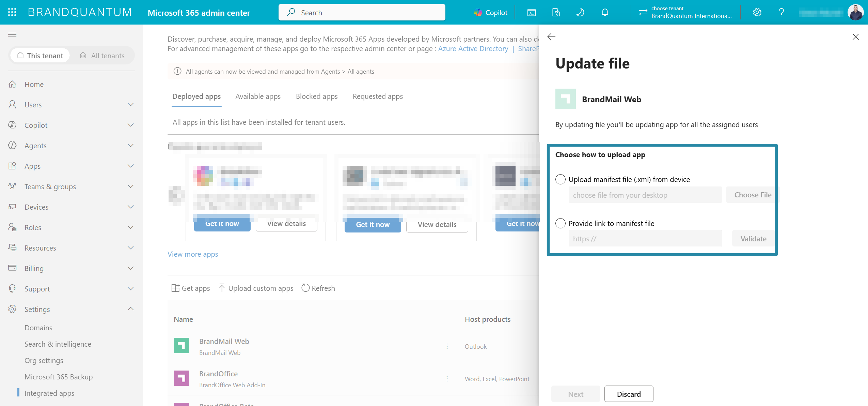Open Cloud Shell terminal icon
Image resolution: width=868 pixels, height=406 pixels.
[x=531, y=13]
